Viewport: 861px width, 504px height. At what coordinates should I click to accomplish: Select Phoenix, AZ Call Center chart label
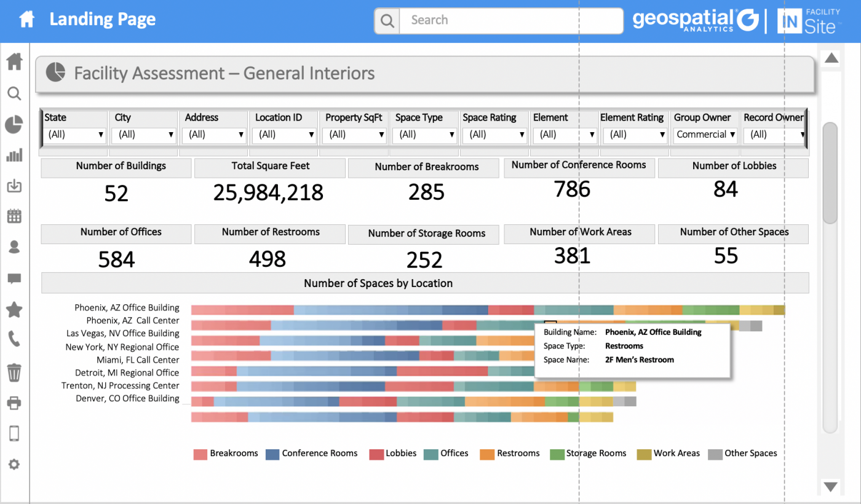(133, 320)
